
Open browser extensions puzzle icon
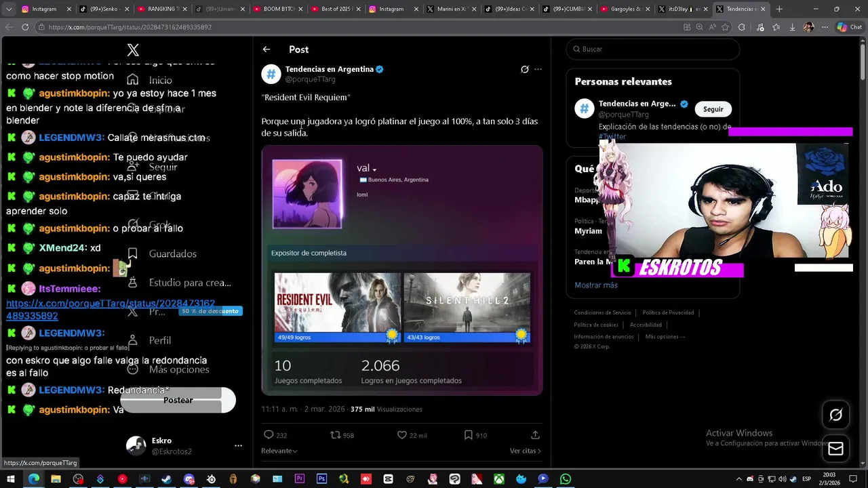tap(741, 27)
